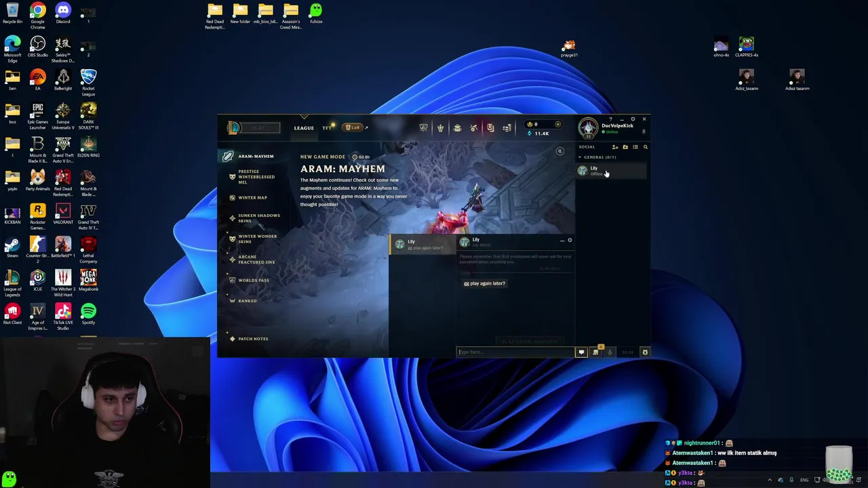Select the Spotify desktop icon
Image resolution: width=868 pixels, height=488 pixels.
pos(88,314)
